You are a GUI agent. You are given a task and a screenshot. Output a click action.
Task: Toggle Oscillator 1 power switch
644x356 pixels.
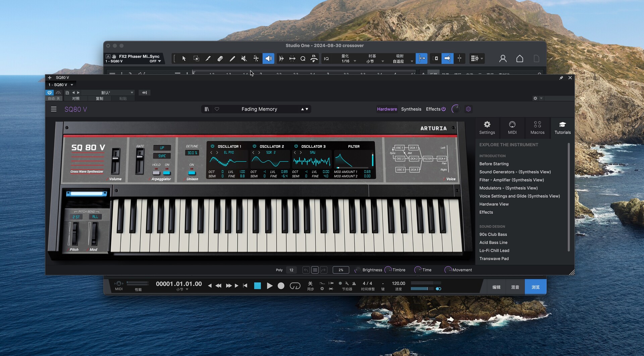pyautogui.click(x=212, y=146)
